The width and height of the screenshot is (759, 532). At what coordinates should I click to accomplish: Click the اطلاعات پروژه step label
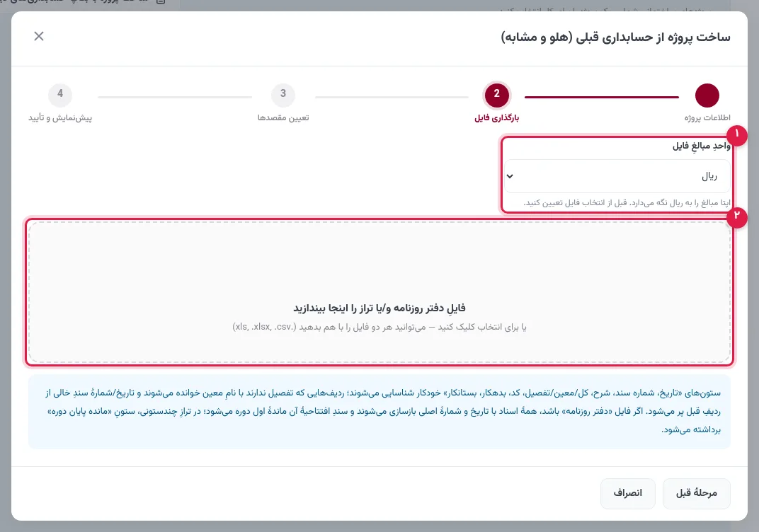tap(707, 118)
